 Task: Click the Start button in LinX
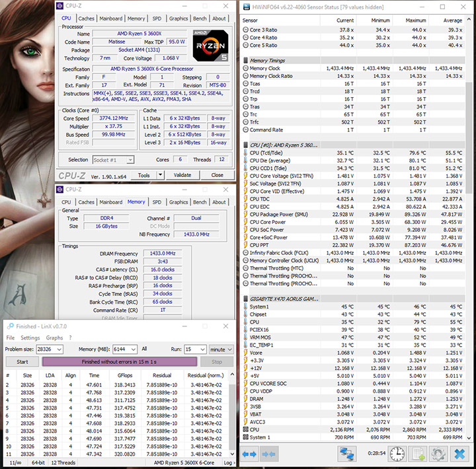click(x=22, y=361)
